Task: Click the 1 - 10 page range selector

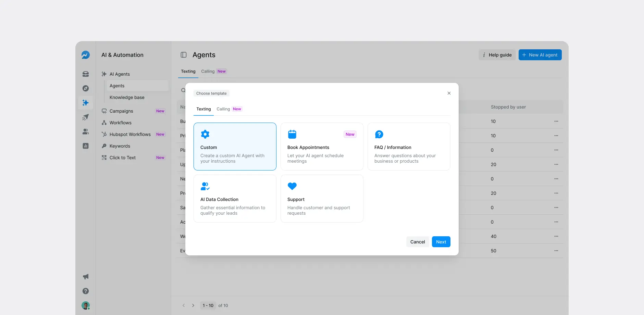Action: pos(208,305)
